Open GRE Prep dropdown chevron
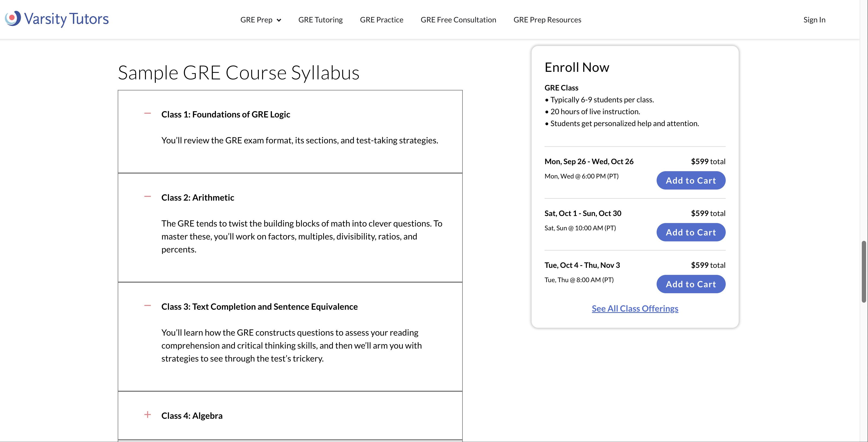This screenshot has width=868, height=442. click(x=279, y=20)
